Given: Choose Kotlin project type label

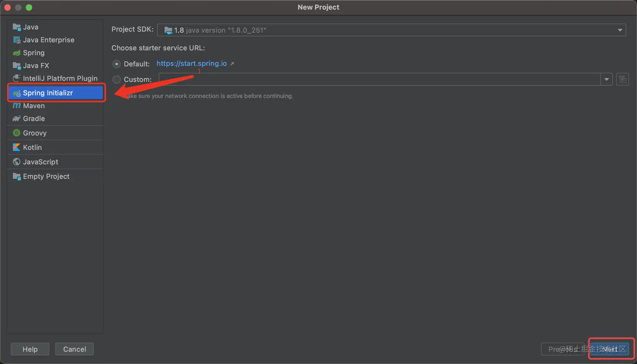Looking at the screenshot, I should (x=32, y=147).
